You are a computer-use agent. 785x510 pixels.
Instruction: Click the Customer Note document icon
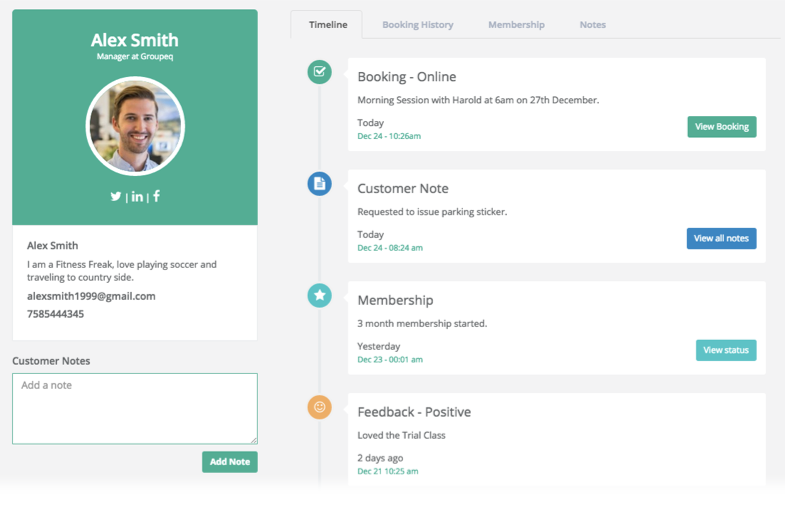coord(319,183)
